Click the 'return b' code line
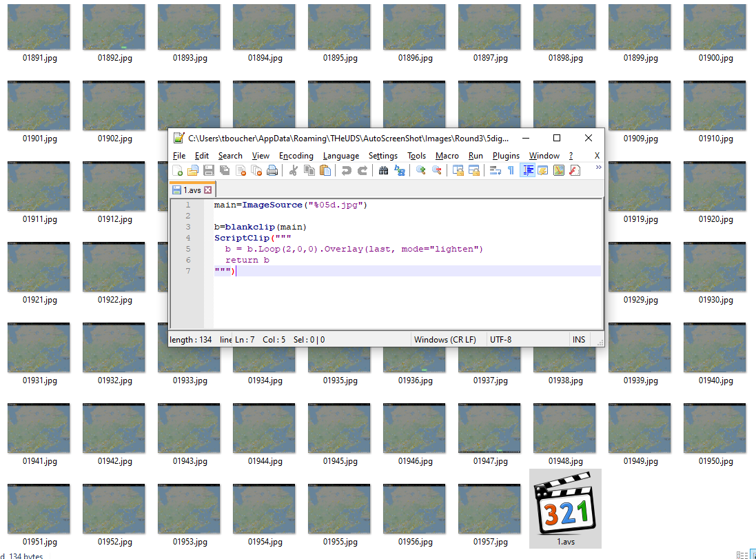The height and width of the screenshot is (559, 756). 247,260
